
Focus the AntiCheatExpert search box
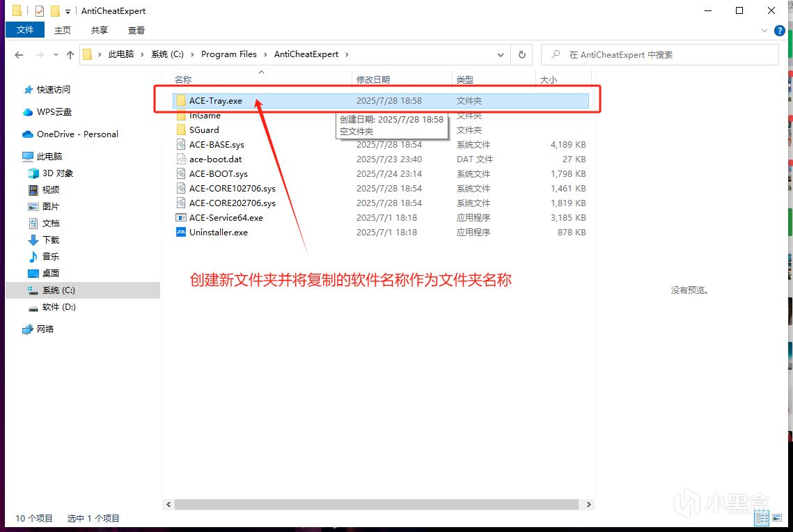click(660, 54)
